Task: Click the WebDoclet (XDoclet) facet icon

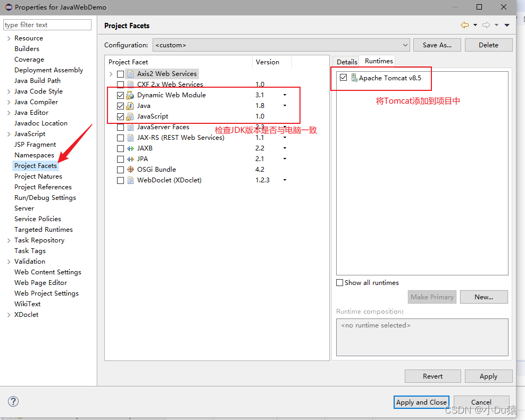Action: [130, 180]
